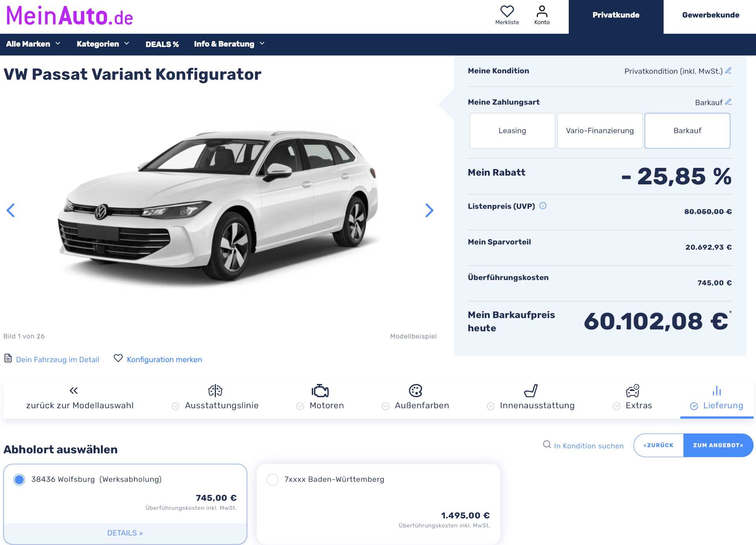Select 7xxxx Baden-Württemberg pickup radio

(x=272, y=479)
